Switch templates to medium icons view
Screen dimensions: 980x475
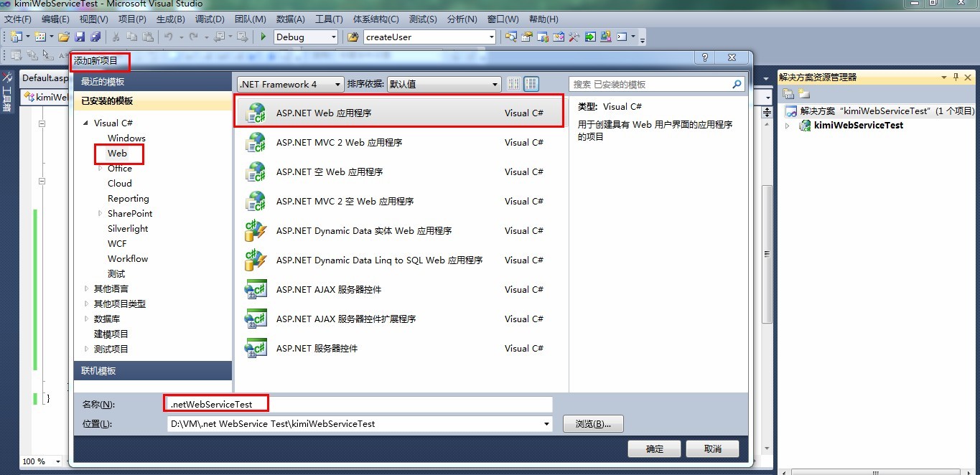(531, 84)
